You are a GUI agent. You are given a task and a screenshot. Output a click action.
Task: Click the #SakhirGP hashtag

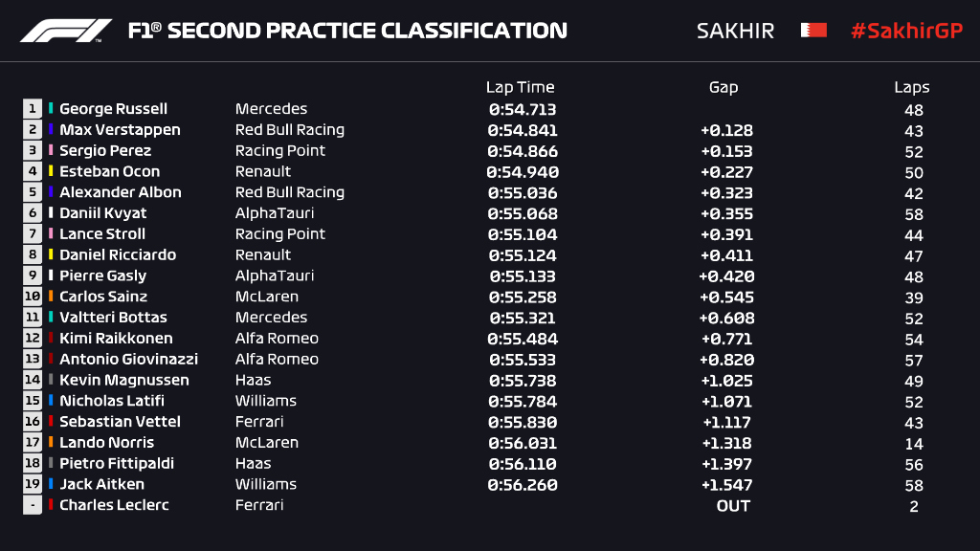click(x=905, y=31)
